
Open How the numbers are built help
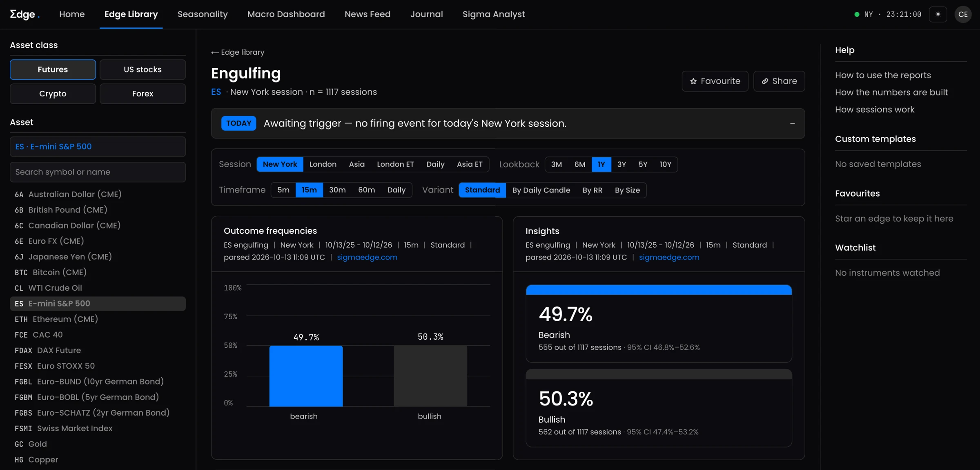(x=891, y=92)
